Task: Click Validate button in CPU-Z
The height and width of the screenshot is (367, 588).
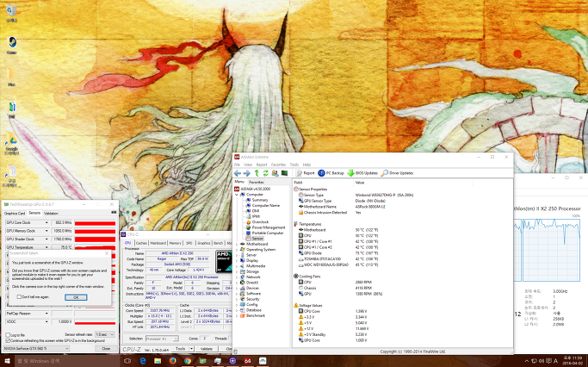Action: pos(207,349)
